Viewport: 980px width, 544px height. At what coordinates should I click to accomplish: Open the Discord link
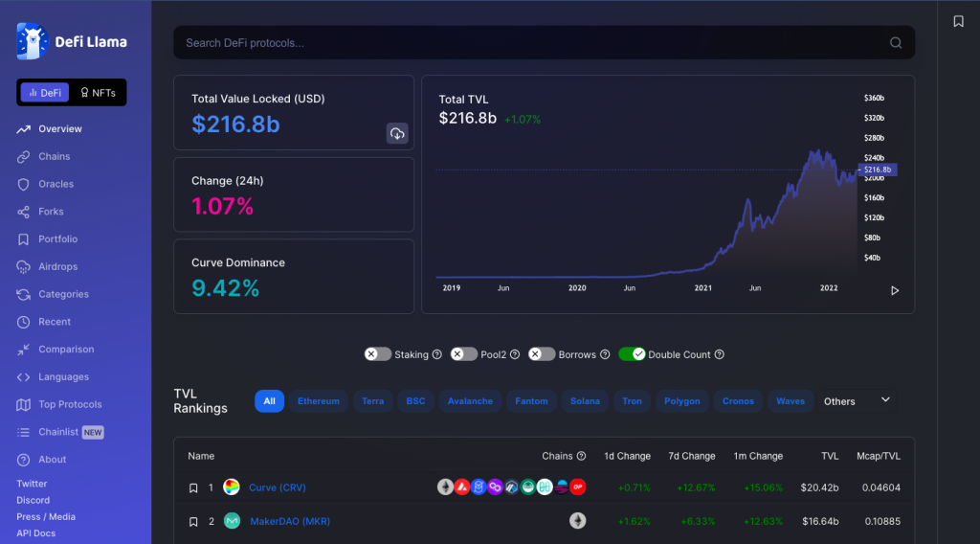[x=33, y=500]
